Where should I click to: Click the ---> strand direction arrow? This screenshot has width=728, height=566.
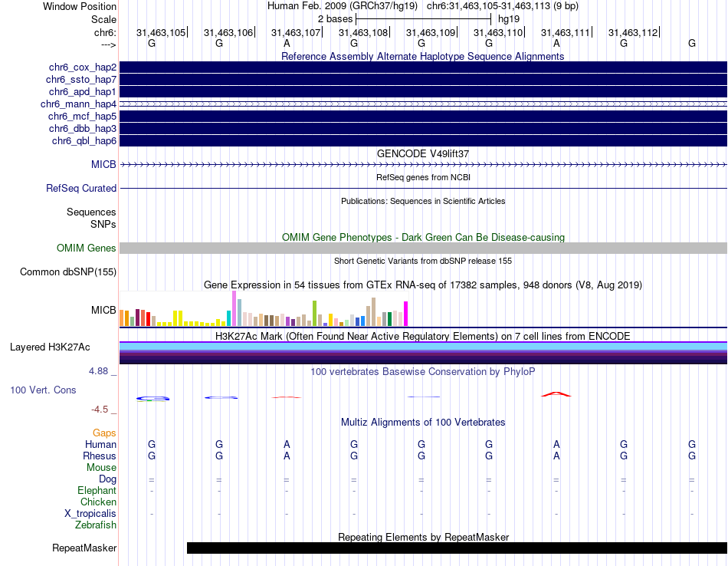[109, 45]
